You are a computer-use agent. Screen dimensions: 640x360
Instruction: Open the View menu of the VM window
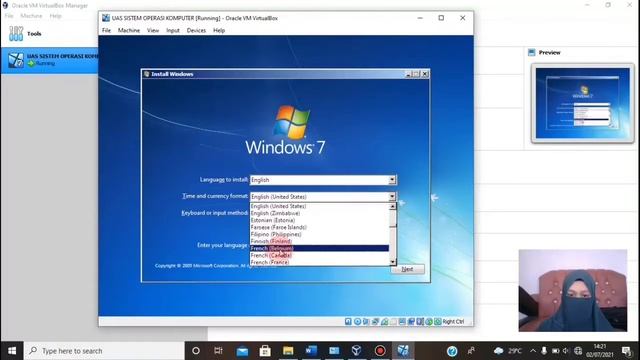[153, 30]
